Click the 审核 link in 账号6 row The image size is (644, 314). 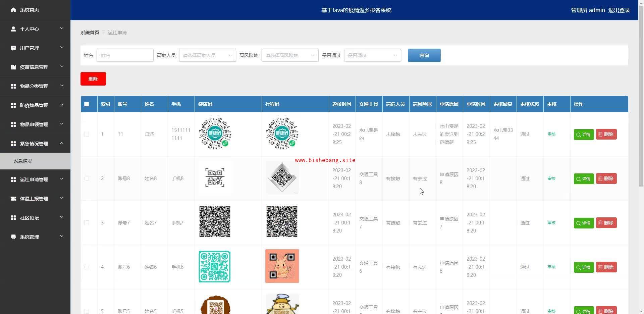[x=551, y=267]
